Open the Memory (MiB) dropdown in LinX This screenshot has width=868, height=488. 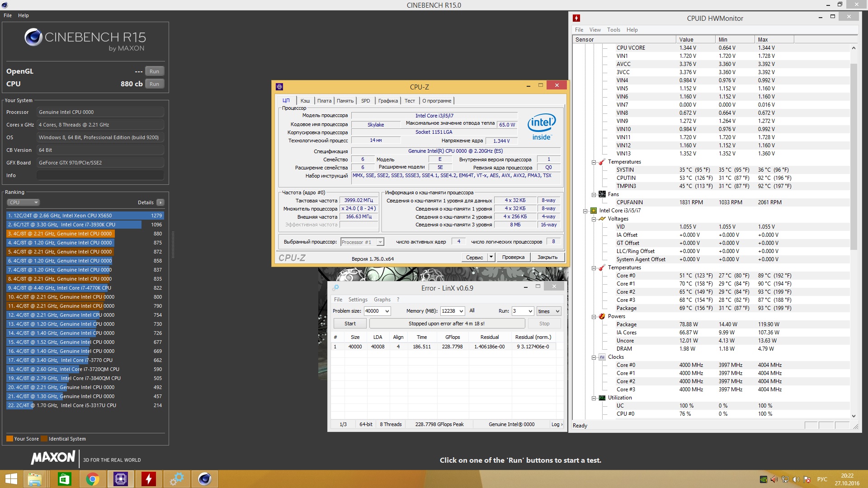[461, 311]
